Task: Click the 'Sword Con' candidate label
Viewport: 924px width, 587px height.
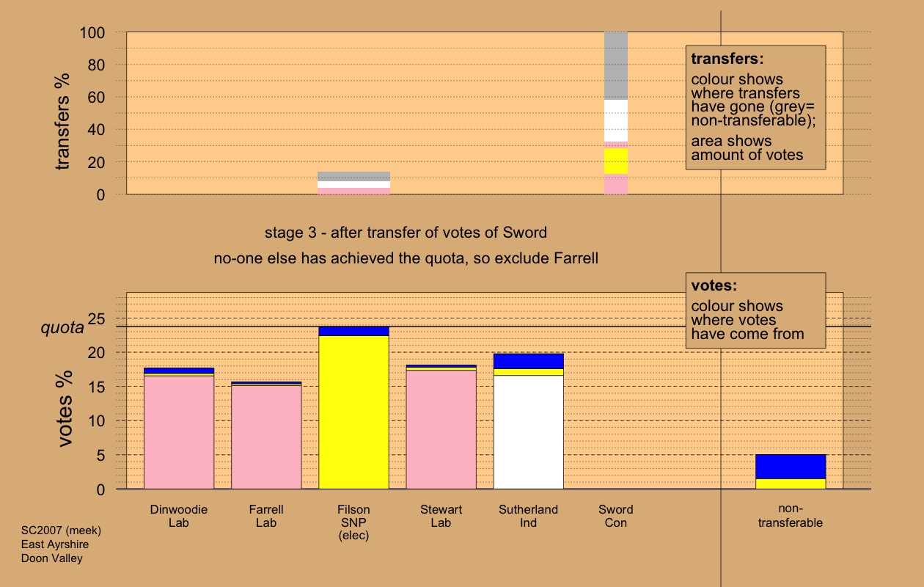Action: click(x=615, y=516)
